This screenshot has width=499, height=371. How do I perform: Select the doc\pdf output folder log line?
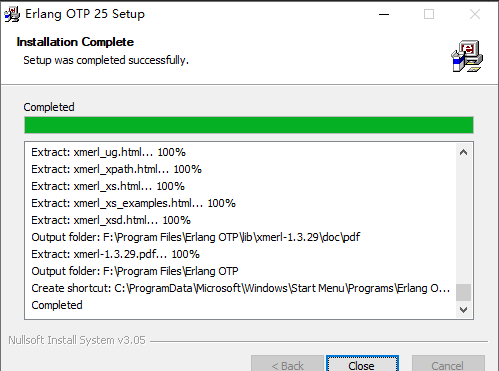(x=196, y=237)
